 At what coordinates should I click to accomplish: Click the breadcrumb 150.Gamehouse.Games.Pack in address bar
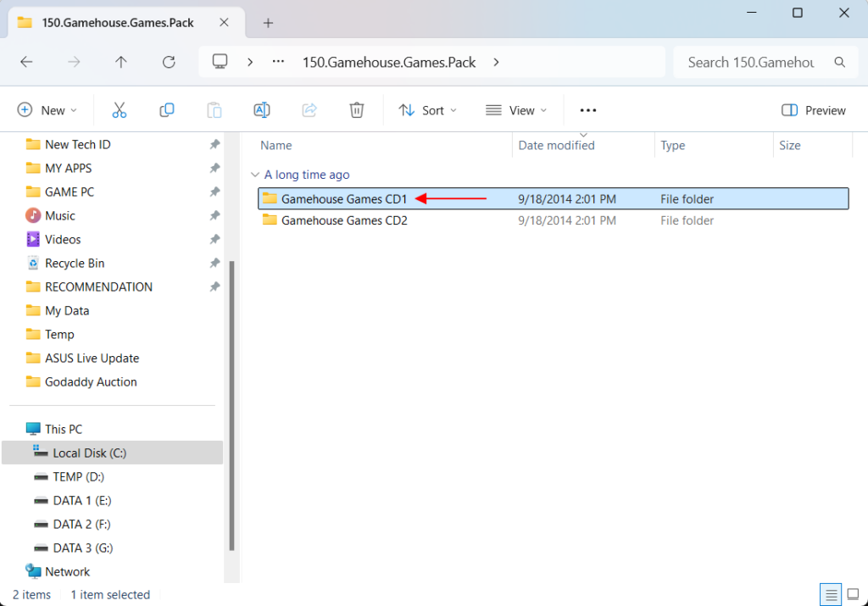pyautogui.click(x=389, y=62)
